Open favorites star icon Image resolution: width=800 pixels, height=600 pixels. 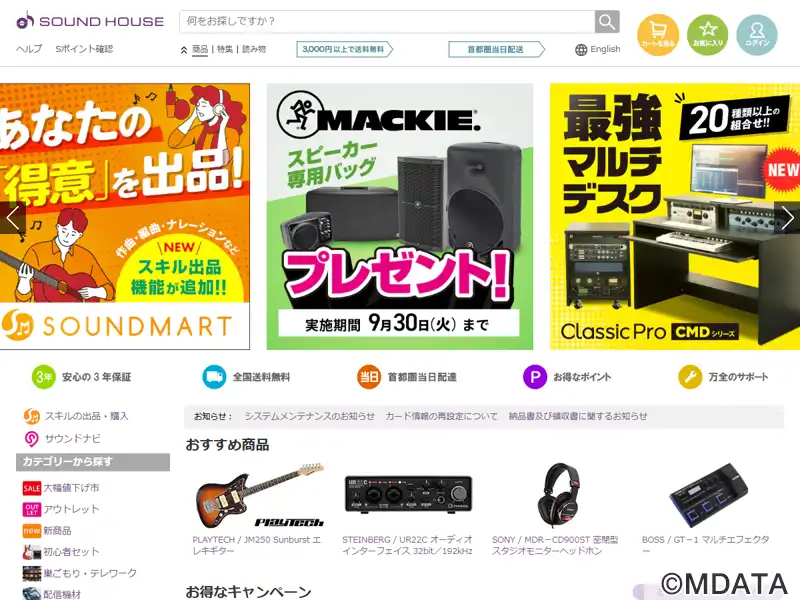pyautogui.click(x=707, y=34)
